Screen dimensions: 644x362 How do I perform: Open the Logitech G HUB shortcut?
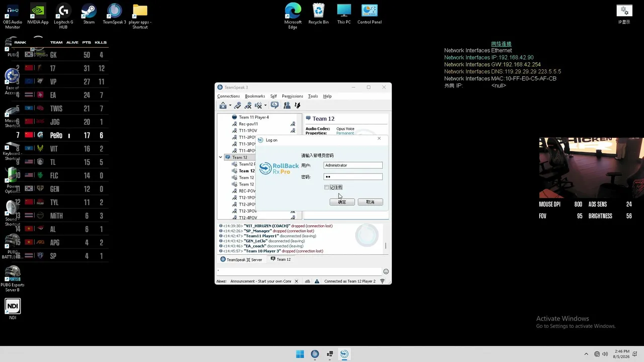[x=63, y=16]
